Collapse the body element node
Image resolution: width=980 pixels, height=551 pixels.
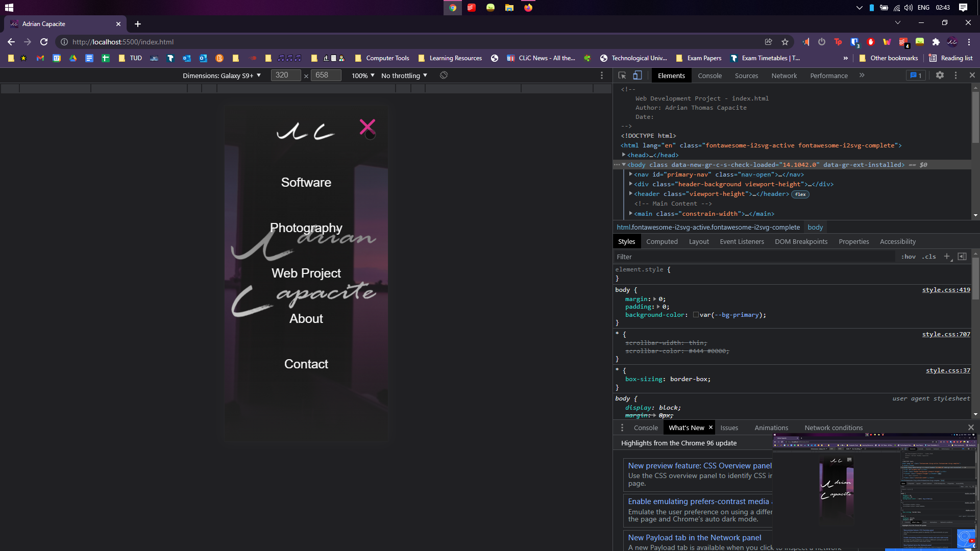(x=624, y=164)
